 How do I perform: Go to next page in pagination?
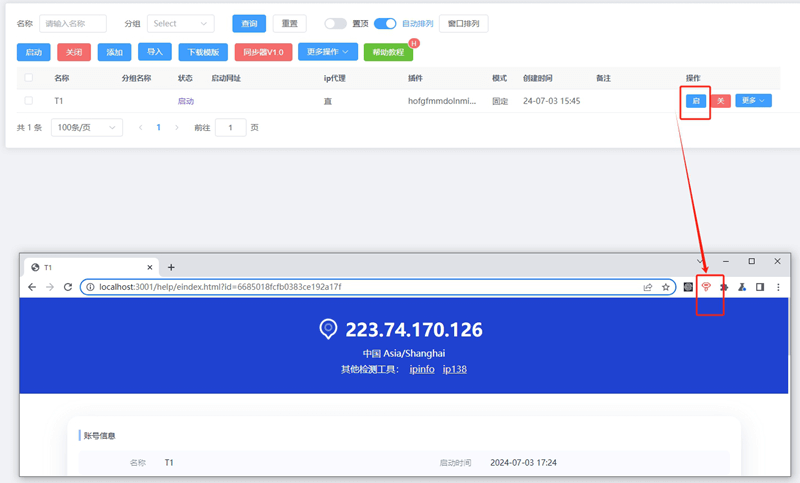(x=177, y=128)
